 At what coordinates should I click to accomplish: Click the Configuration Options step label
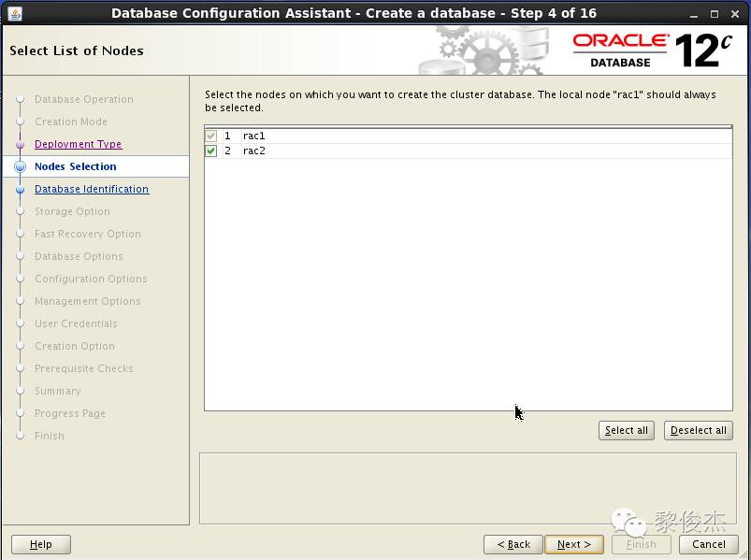pyautogui.click(x=91, y=279)
